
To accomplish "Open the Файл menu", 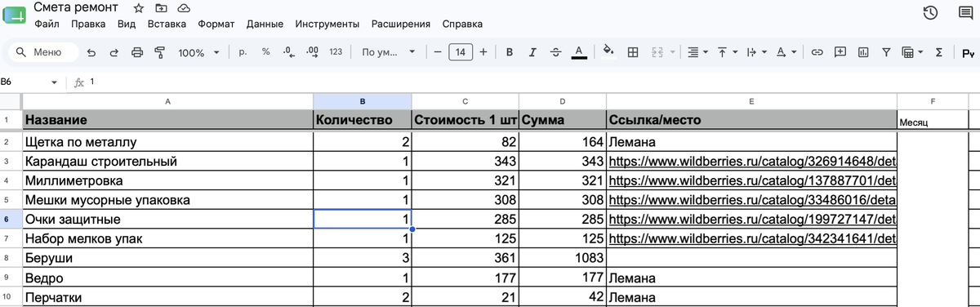I will tap(47, 24).
